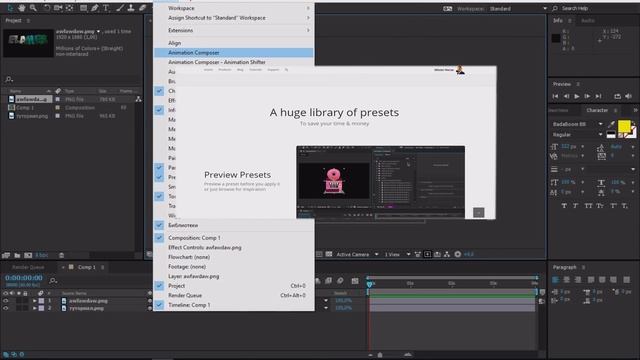Switch to Render Queue tab in timeline
Image resolution: width=640 pixels, height=360 pixels.
(28, 267)
